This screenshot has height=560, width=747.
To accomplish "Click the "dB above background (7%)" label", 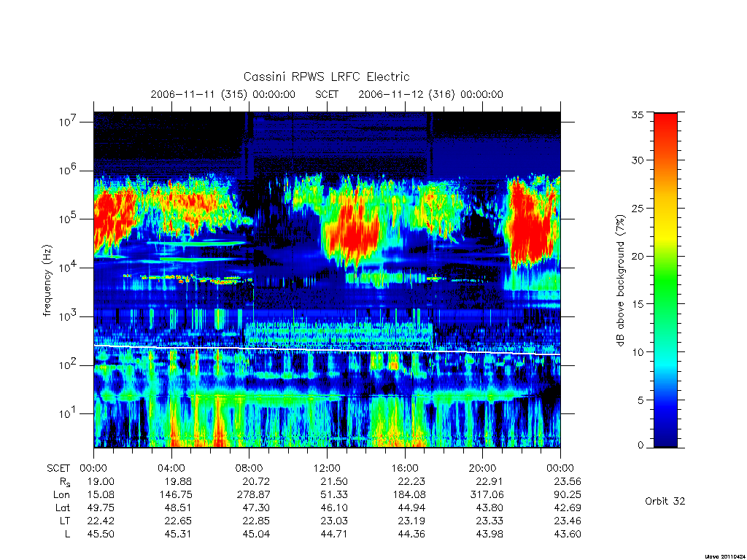I will click(x=620, y=281).
